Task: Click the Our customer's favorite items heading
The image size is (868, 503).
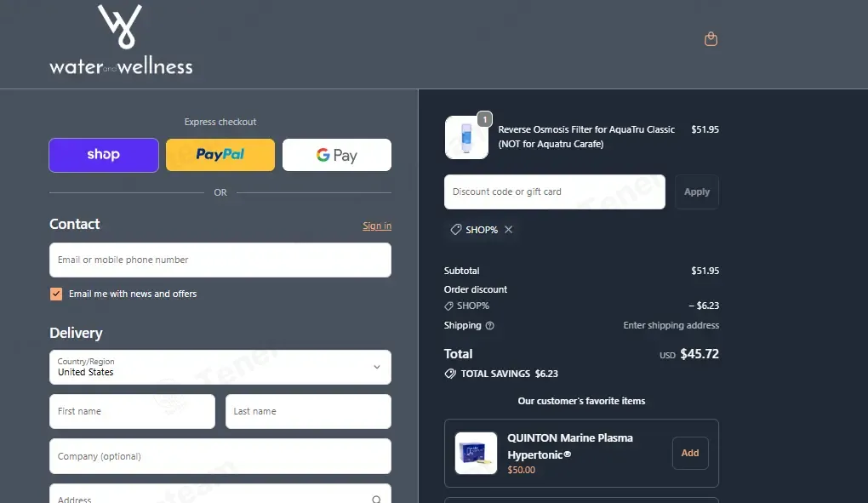Action: tap(581, 401)
